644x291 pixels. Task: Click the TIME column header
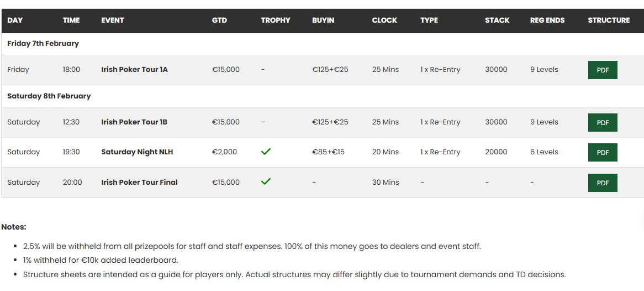[71, 20]
